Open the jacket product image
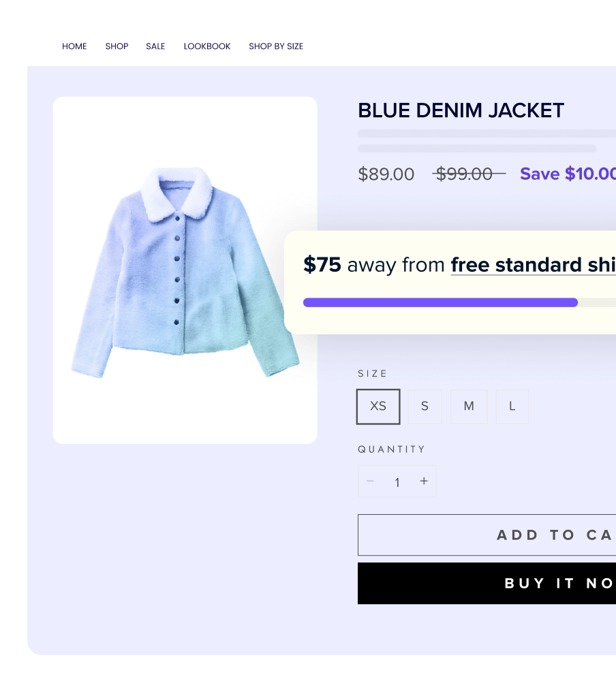The height and width of the screenshot is (681, 616). click(x=185, y=270)
